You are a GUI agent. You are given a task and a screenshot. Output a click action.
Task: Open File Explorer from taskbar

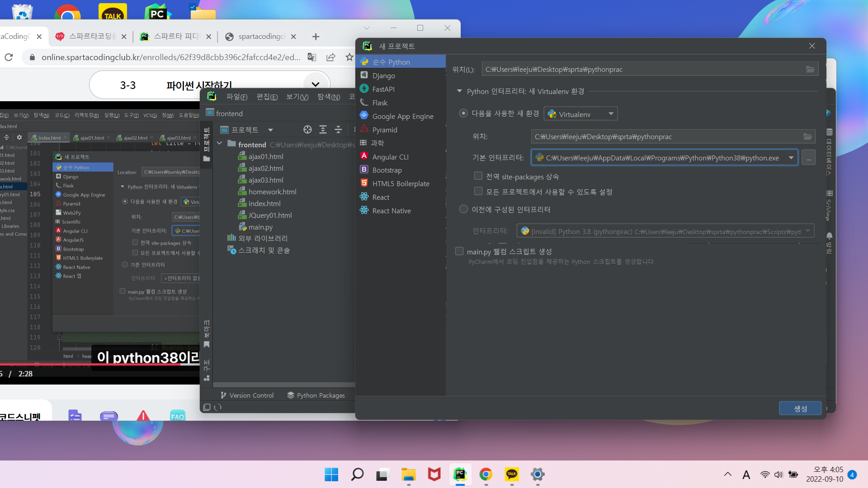408,474
